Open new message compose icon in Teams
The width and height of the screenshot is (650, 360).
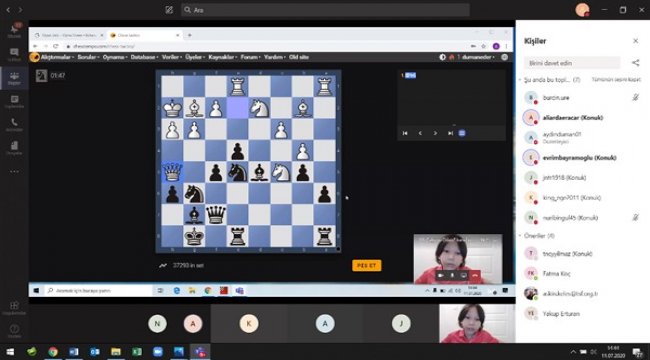point(169,10)
